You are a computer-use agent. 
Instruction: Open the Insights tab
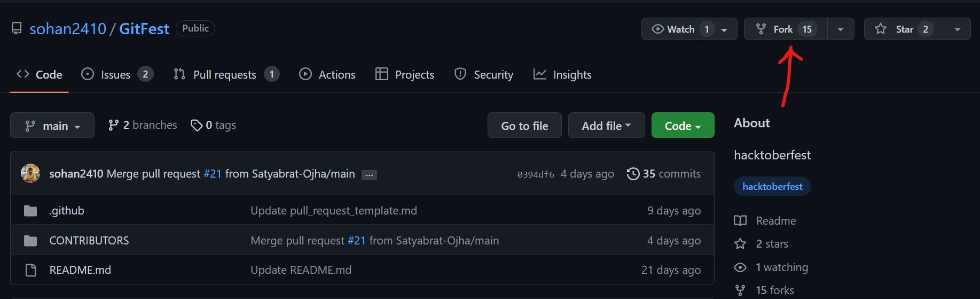click(x=562, y=74)
